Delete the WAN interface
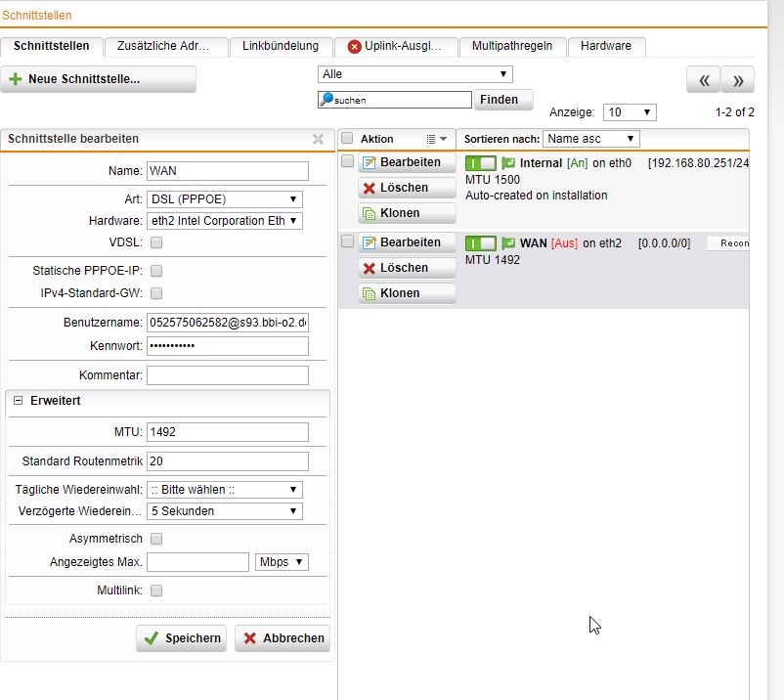Viewport: 784px width, 700px height. (x=407, y=268)
